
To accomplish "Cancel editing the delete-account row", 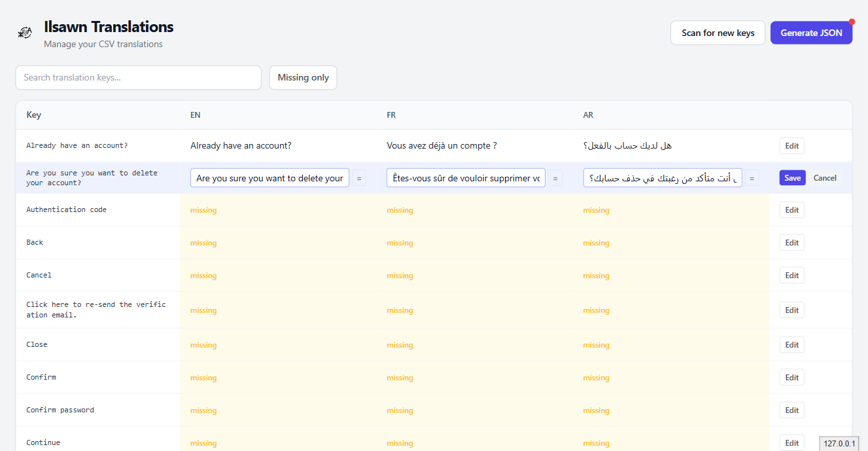I will pos(825,177).
